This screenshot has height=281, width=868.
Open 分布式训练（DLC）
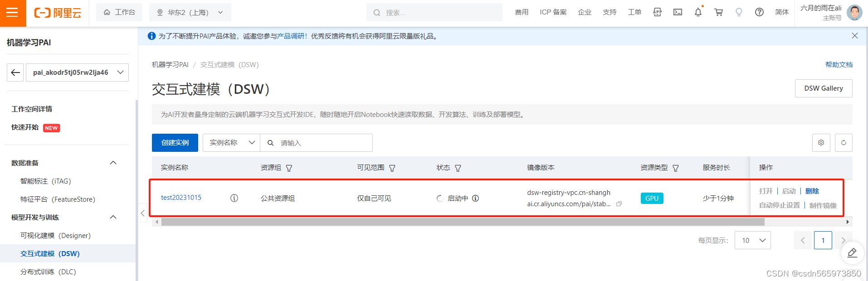coord(48,272)
